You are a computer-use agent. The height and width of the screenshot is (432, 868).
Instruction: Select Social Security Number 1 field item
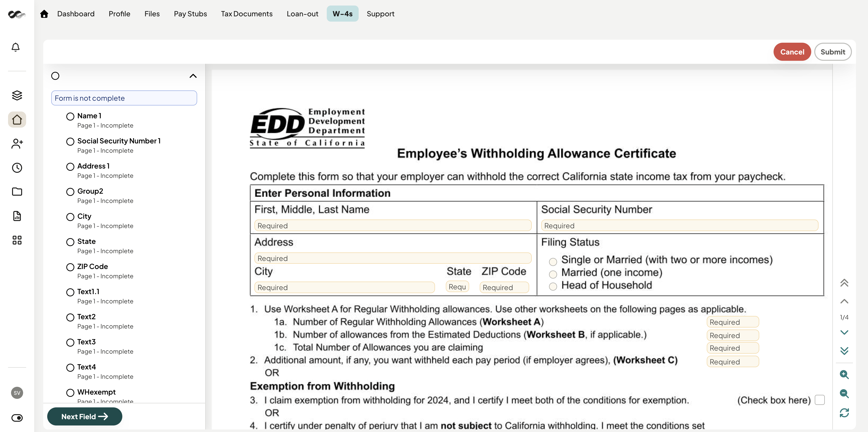(x=113, y=146)
